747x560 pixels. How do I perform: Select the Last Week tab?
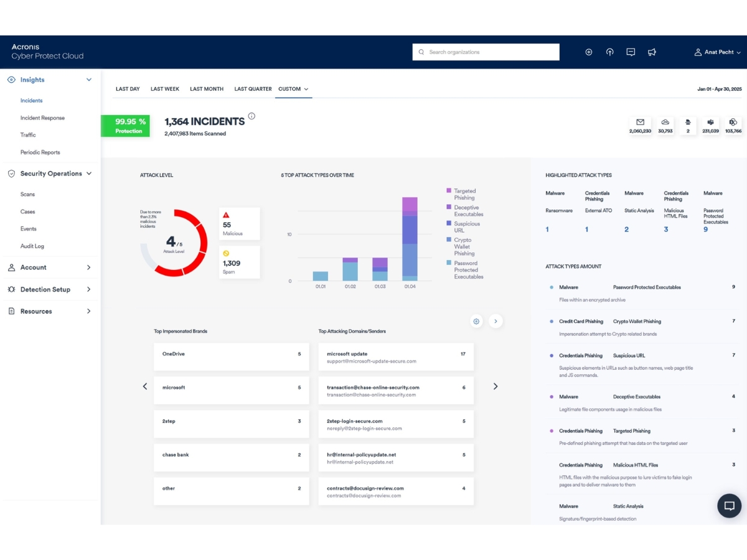click(x=165, y=89)
